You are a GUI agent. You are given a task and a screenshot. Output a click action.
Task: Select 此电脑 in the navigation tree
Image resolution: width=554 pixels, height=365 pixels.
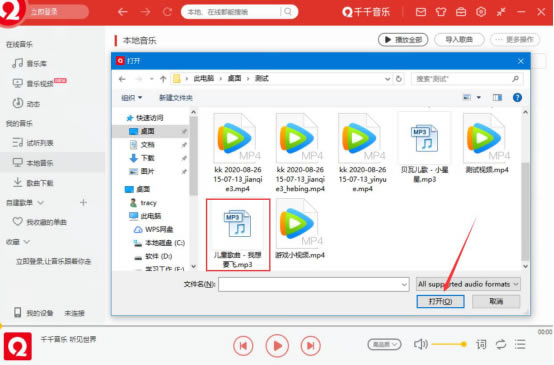coord(145,216)
